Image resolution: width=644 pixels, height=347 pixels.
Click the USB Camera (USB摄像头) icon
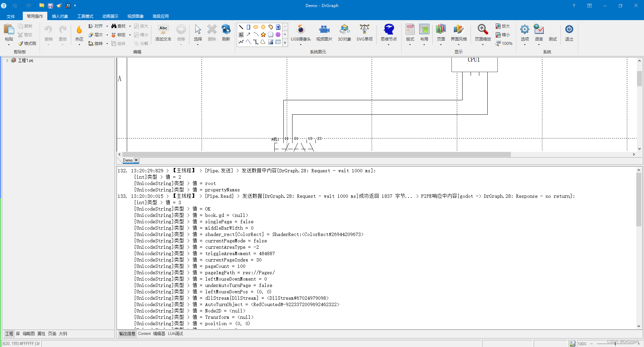tap(301, 30)
